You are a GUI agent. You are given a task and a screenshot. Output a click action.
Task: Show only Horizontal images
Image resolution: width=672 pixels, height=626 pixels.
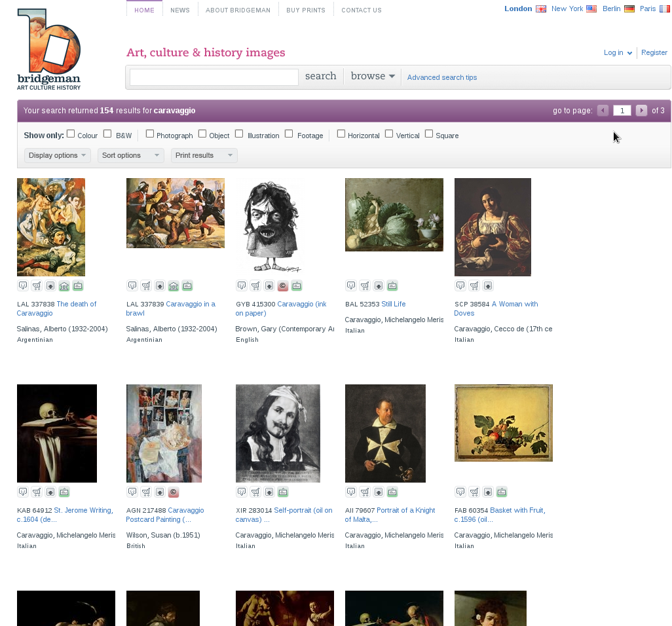click(341, 134)
